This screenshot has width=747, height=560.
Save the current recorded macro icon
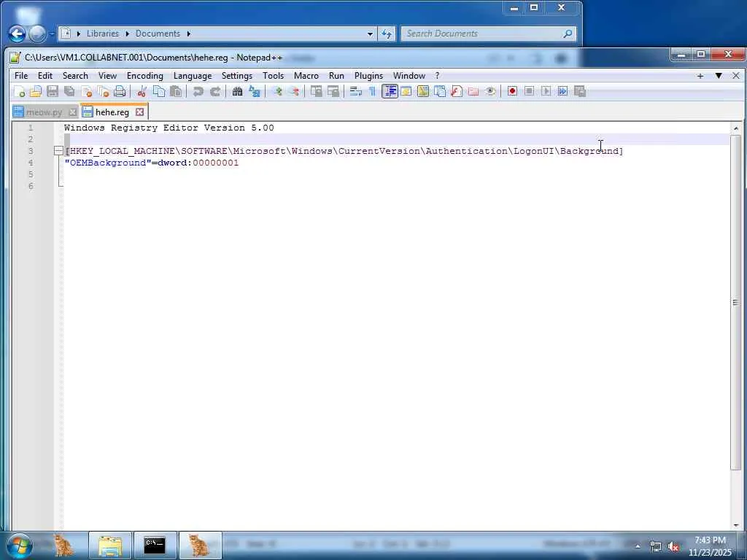(x=580, y=91)
